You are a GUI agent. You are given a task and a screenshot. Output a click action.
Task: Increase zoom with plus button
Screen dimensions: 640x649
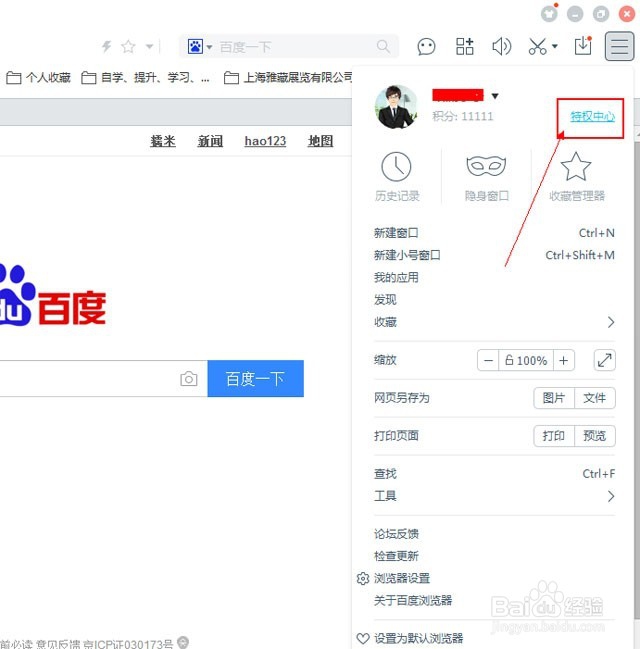click(x=563, y=360)
